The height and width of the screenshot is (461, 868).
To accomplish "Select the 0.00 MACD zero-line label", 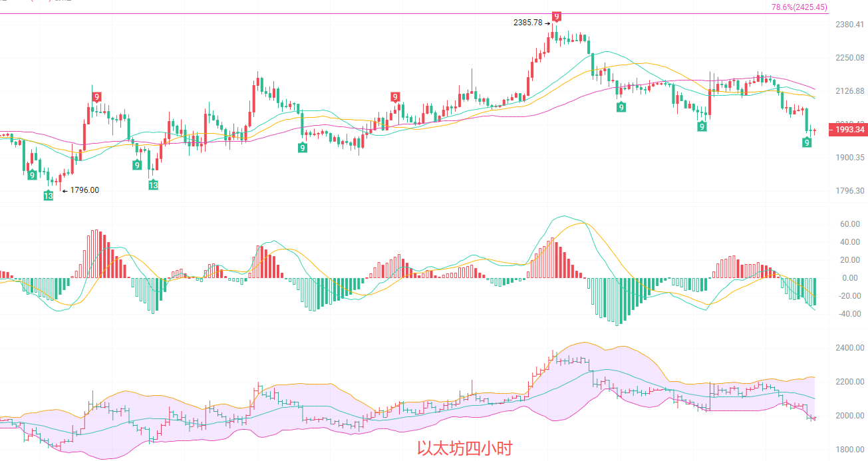I will pos(851,278).
